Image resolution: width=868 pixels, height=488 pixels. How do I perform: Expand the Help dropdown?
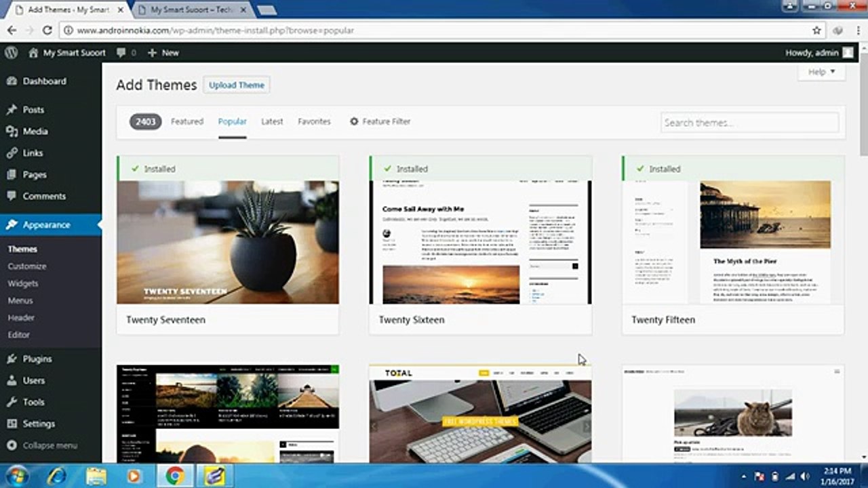coord(821,72)
